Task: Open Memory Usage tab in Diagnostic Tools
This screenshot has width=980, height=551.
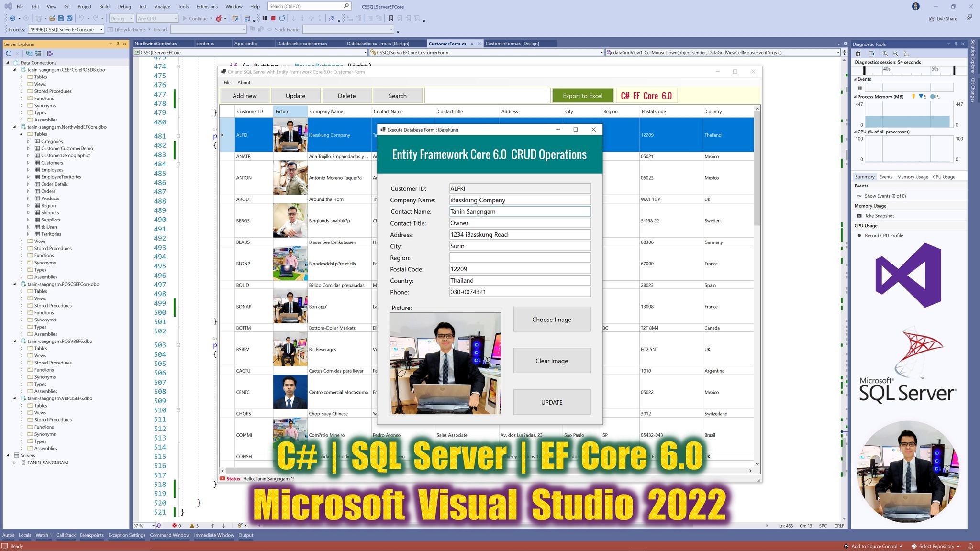Action: pyautogui.click(x=913, y=177)
